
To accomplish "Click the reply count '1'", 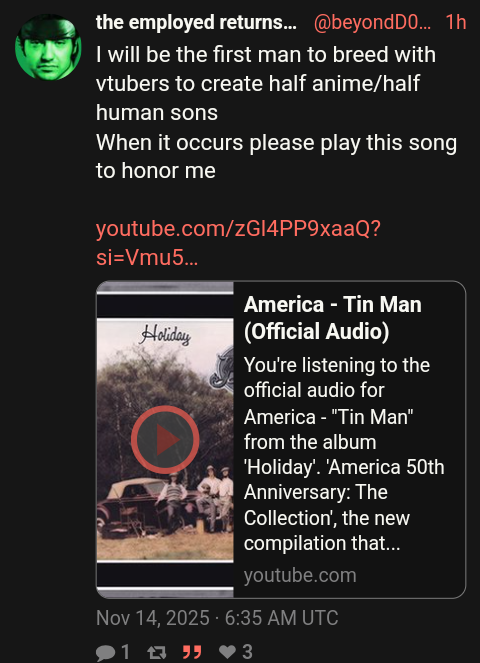I will (125, 652).
